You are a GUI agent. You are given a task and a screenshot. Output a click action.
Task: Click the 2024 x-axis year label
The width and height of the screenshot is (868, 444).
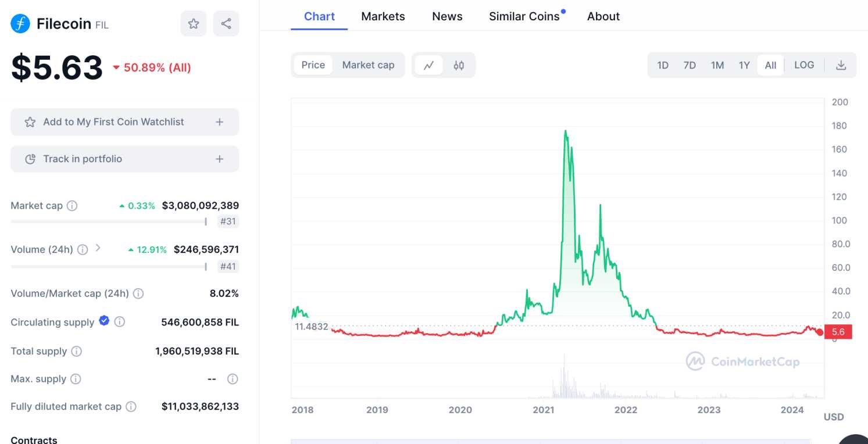click(792, 410)
